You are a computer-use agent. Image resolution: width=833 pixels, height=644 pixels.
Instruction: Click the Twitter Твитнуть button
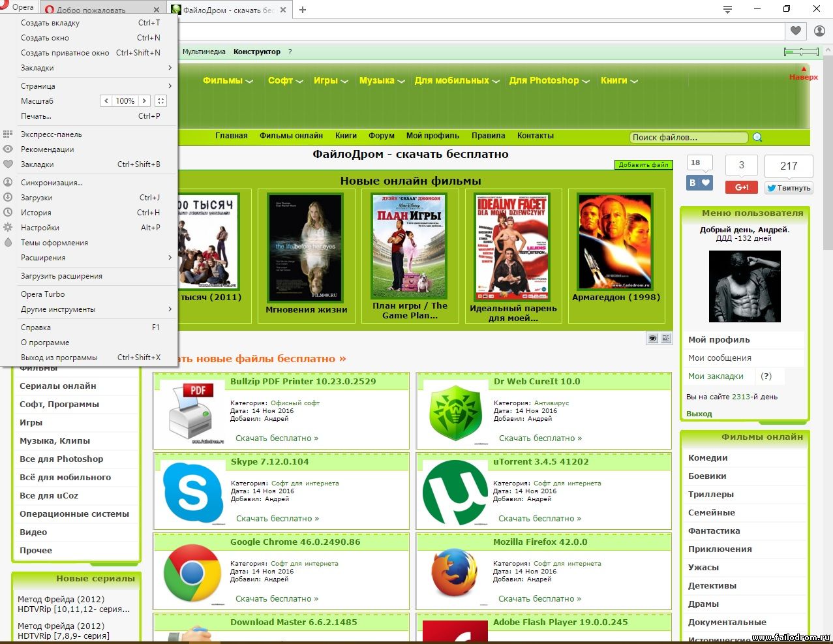point(789,188)
